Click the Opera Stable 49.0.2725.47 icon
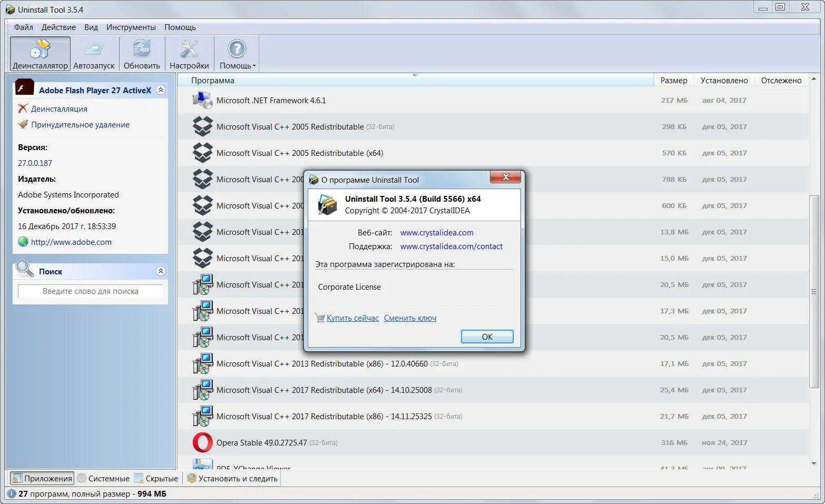Viewport: 825px width, 504px height. (x=202, y=442)
